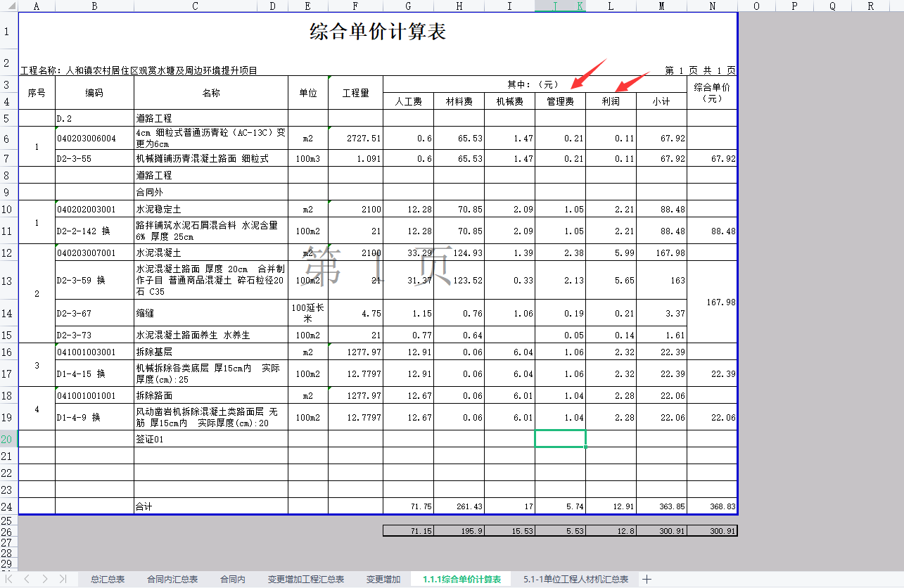Select subtotal cell 167.98 in row 12
The height and width of the screenshot is (588, 904).
tap(661, 253)
